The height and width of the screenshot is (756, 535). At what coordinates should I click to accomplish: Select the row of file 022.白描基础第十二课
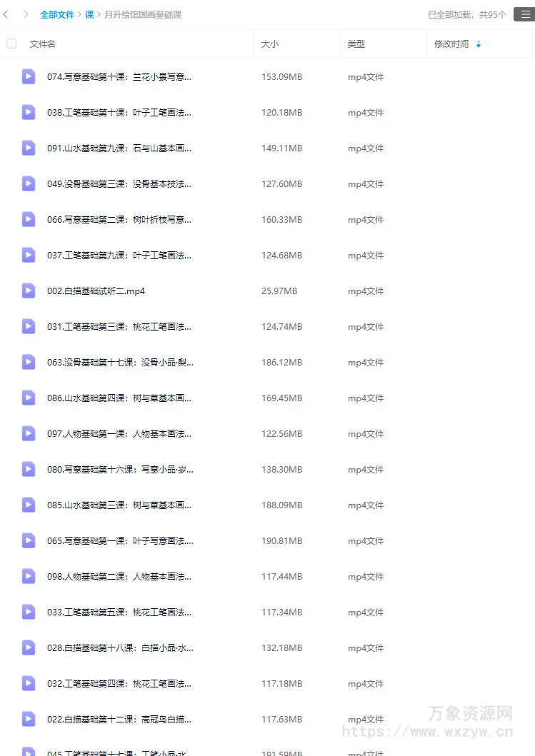(x=267, y=720)
